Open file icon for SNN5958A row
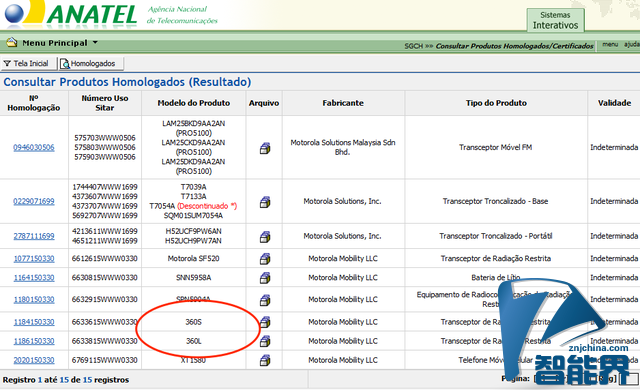Screen dimensions: 640x390 265,278
